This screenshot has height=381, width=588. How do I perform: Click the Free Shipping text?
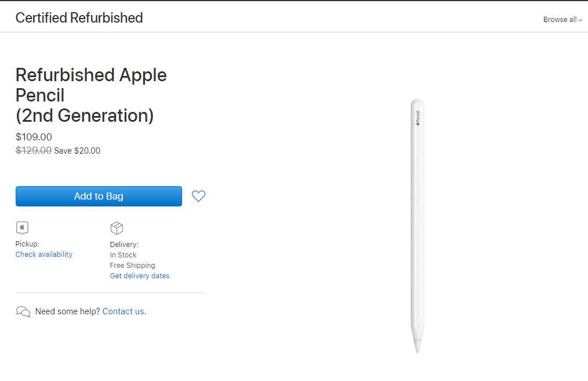pos(132,265)
